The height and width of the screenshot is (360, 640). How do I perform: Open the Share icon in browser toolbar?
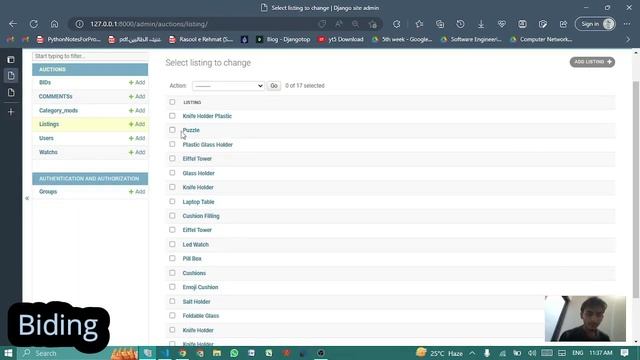[x=563, y=24]
